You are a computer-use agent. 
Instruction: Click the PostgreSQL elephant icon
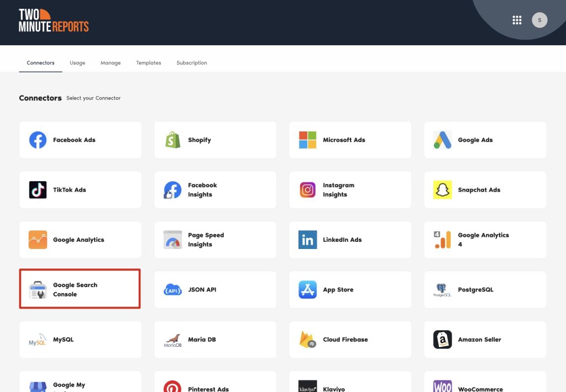pyautogui.click(x=443, y=289)
